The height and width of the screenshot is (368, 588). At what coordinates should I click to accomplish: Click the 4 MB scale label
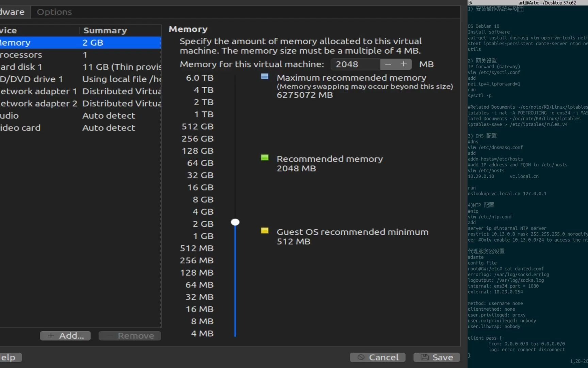pyautogui.click(x=202, y=334)
